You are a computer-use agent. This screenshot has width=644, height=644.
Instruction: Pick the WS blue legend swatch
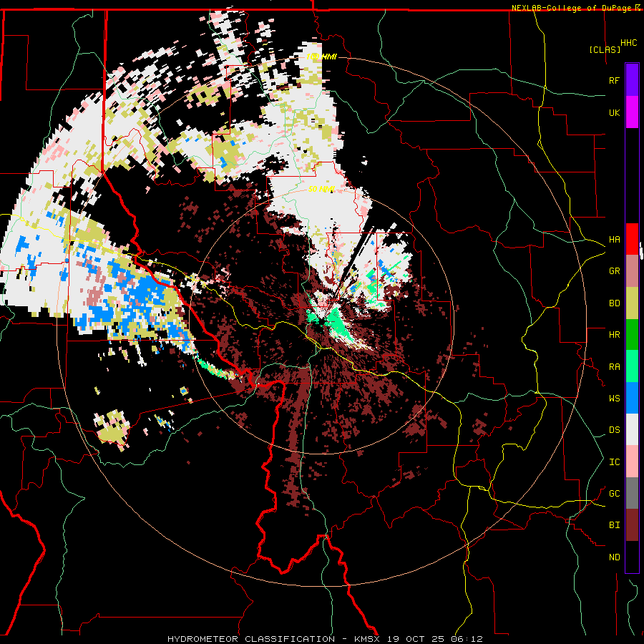pos(632,398)
